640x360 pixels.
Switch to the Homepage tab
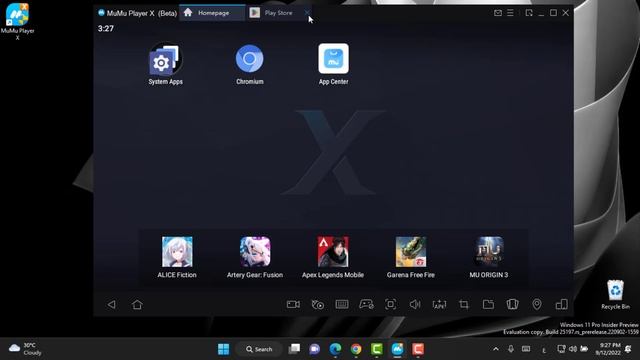tap(212, 13)
